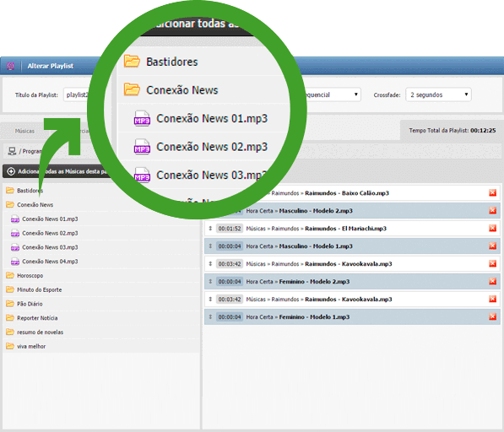Select the Feminino - Modelo 2.mp3 entry
The height and width of the screenshot is (432, 504).
click(x=352, y=281)
